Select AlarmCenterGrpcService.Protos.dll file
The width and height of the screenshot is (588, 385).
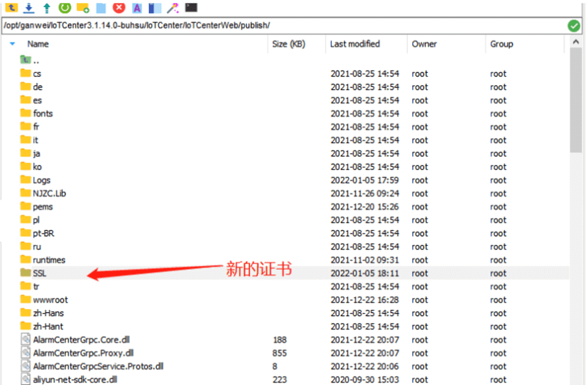tap(98, 366)
